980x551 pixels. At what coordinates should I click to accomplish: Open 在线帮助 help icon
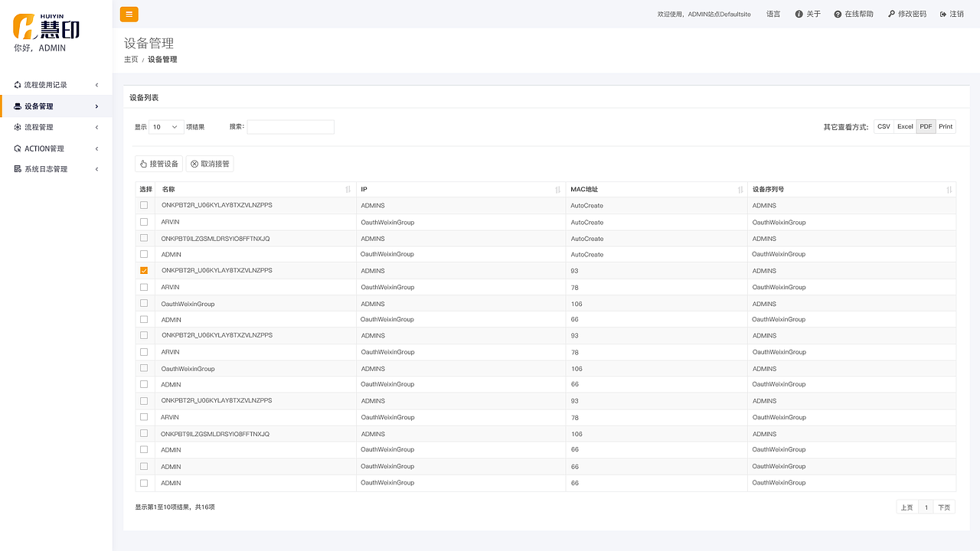point(838,15)
